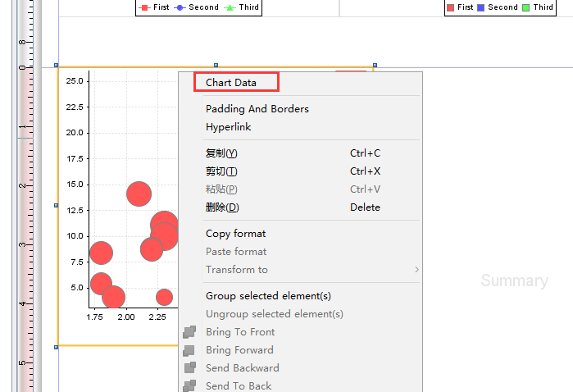Click the Bring Forward icon
Screen dimensions: 573x392
189,350
